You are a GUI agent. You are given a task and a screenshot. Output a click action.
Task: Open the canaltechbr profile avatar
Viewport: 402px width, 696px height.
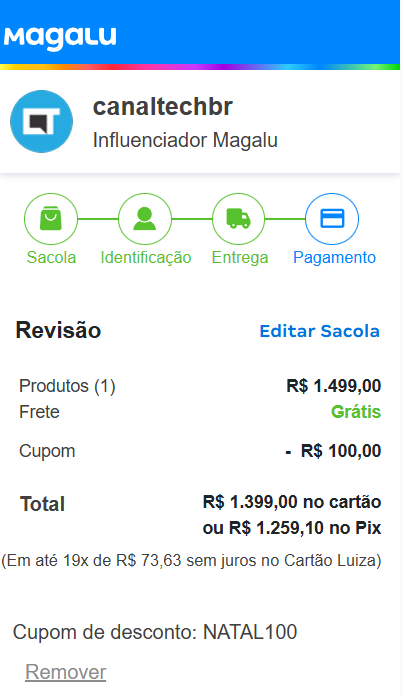pyautogui.click(x=41, y=122)
